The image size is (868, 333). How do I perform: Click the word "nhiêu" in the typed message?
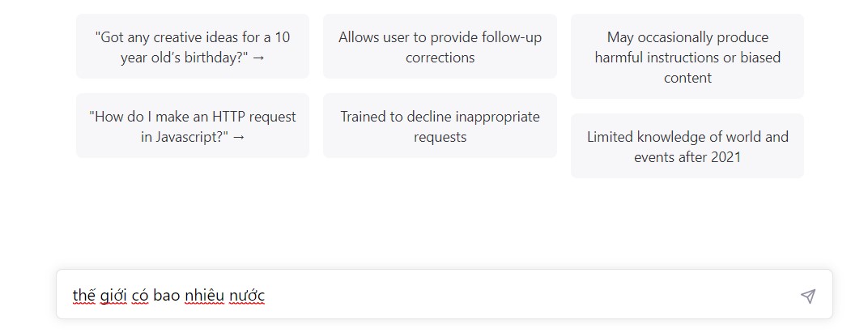coord(202,295)
